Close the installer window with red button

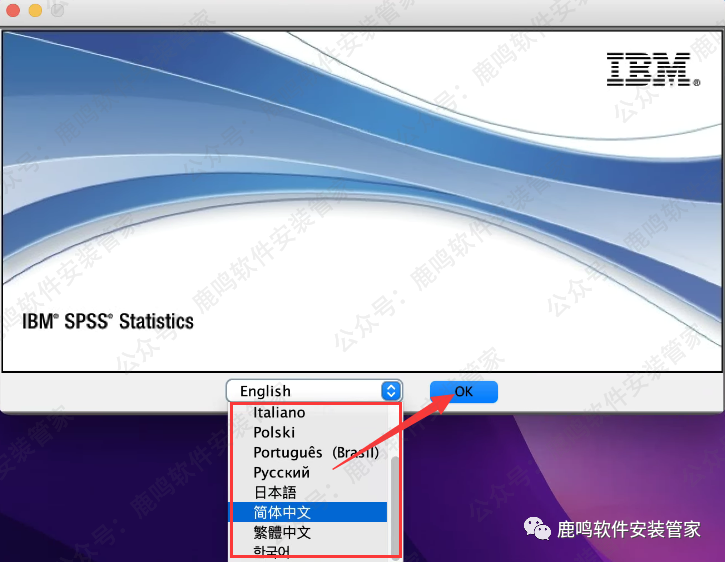[x=13, y=10]
